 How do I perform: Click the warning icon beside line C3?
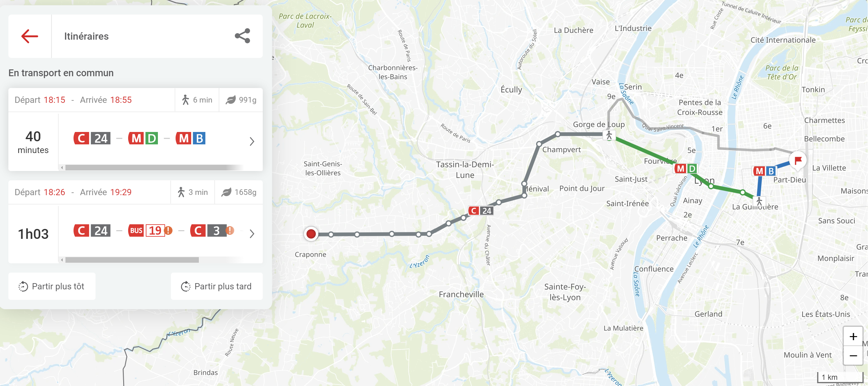coord(230,230)
